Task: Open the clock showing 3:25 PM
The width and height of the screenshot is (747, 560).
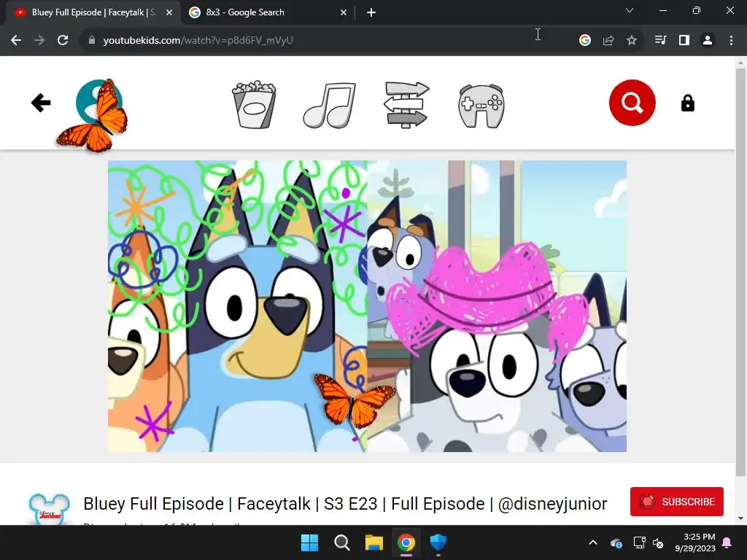Action: (x=695, y=542)
